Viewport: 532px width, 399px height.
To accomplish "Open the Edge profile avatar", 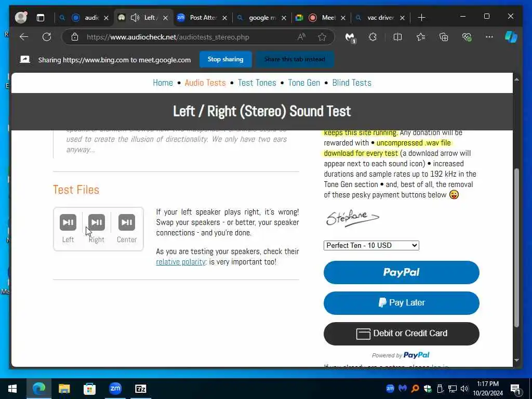I will 21,17.
